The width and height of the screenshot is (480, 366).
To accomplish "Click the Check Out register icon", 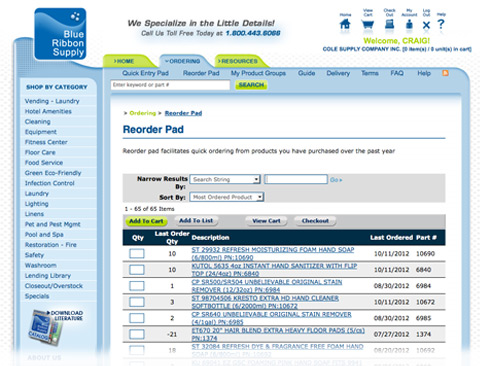I will click(389, 24).
